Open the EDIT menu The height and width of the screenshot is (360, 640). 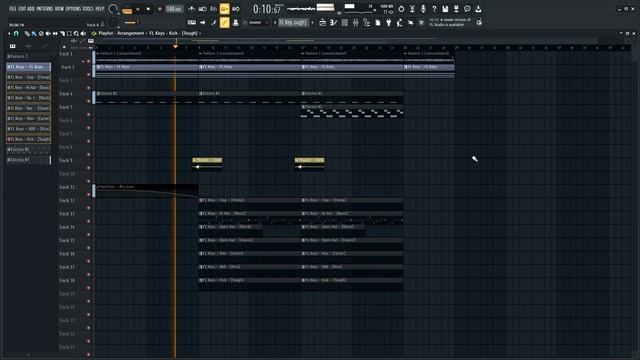pyautogui.click(x=22, y=9)
